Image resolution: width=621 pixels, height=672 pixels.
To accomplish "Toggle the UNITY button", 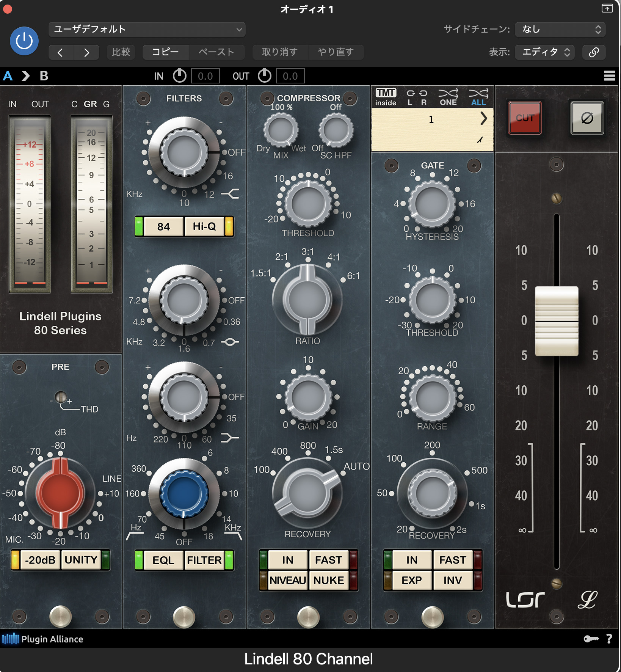I will click(81, 560).
